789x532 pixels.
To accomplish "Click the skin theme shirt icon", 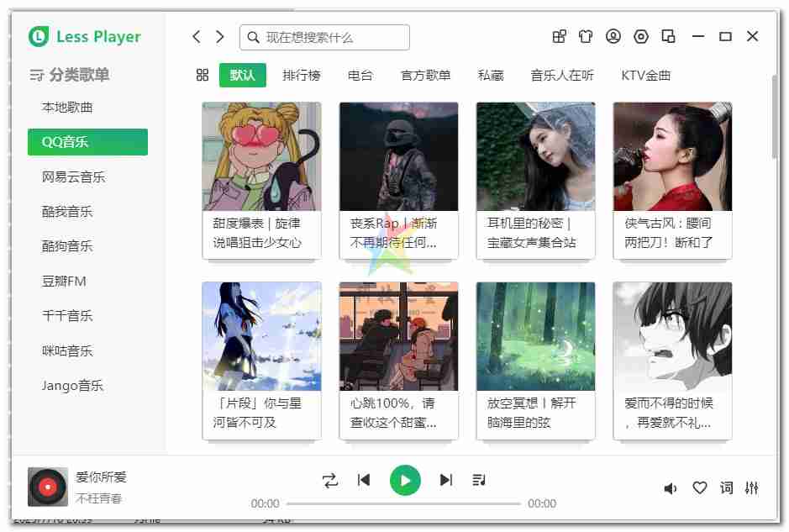I will coord(586,36).
